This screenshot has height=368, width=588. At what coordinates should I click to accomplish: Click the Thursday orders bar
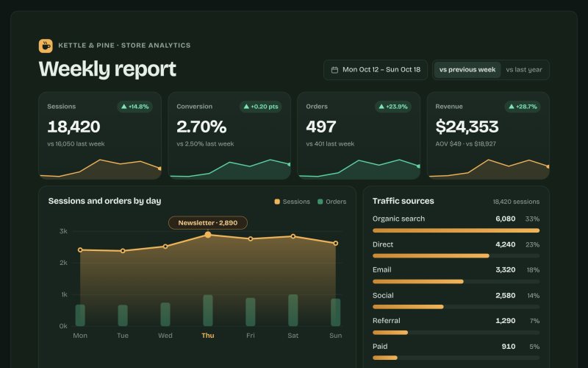pyautogui.click(x=208, y=311)
